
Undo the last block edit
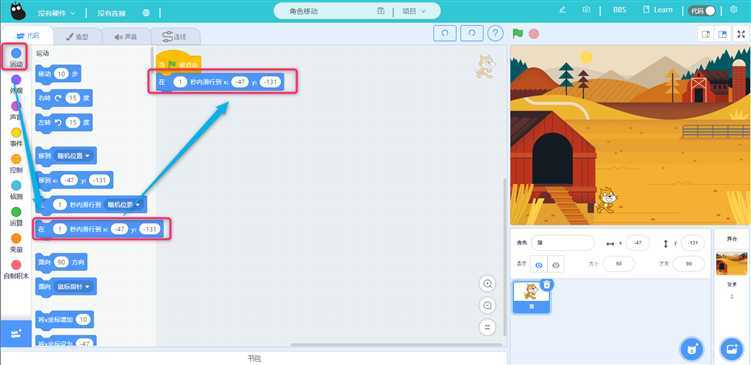(x=444, y=34)
